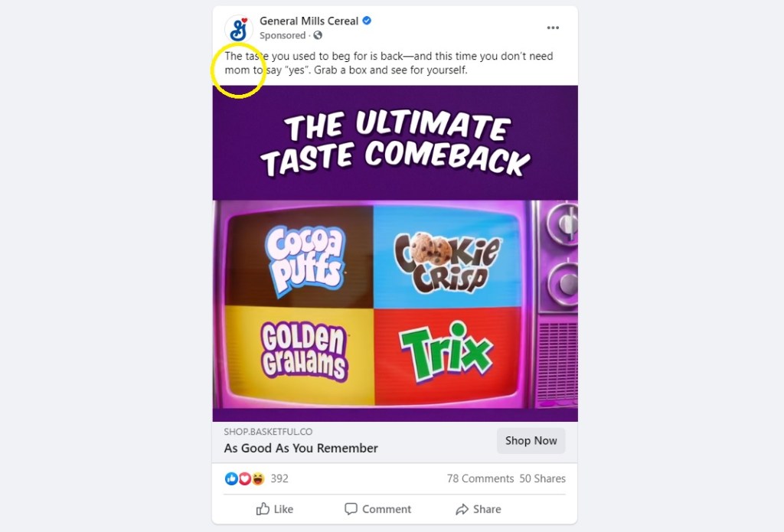Viewport: 784px width, 532px height.
Task: Click the Cookie Crisp logo in ad
Action: click(446, 262)
